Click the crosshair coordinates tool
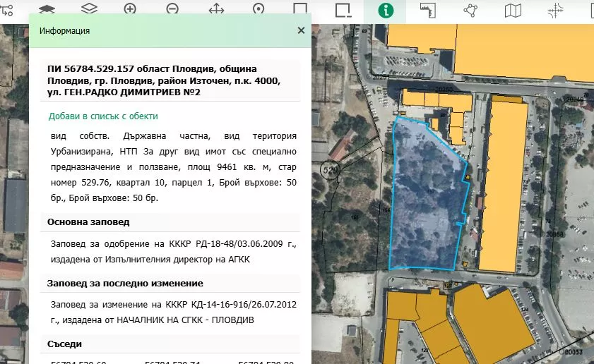 pos(556,10)
